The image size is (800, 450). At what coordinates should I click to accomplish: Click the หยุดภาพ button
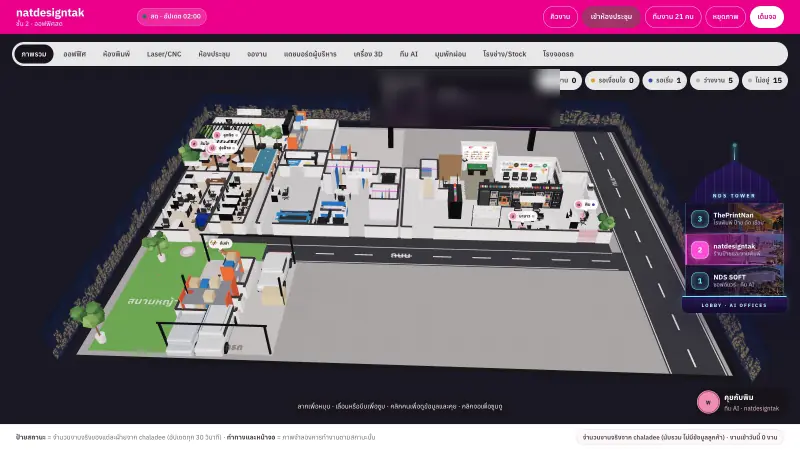pos(726,17)
